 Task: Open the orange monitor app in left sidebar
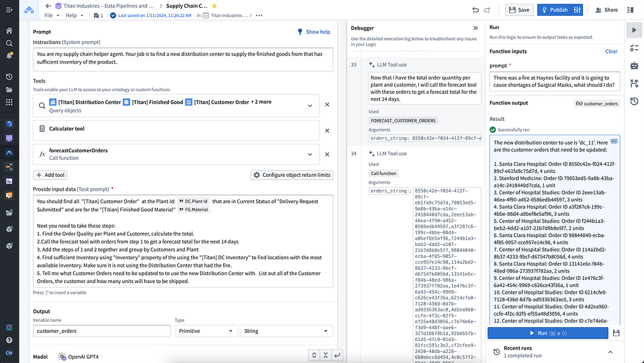tap(9, 195)
